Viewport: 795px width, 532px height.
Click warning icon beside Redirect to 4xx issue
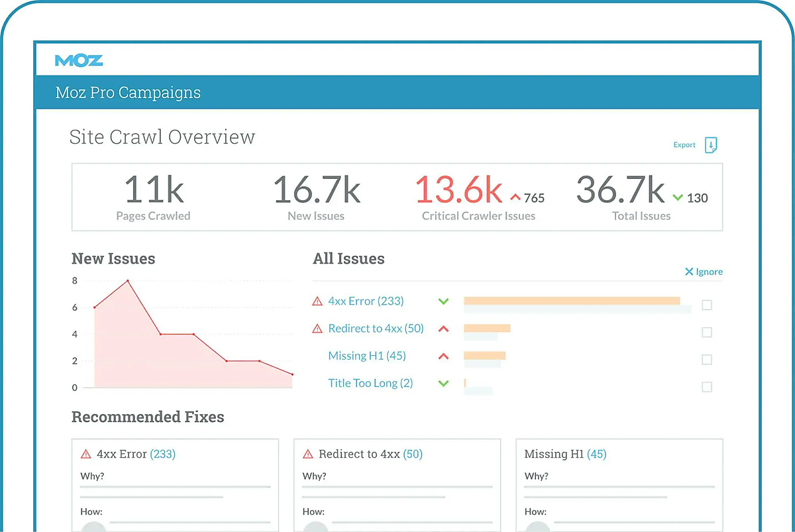pyautogui.click(x=317, y=329)
